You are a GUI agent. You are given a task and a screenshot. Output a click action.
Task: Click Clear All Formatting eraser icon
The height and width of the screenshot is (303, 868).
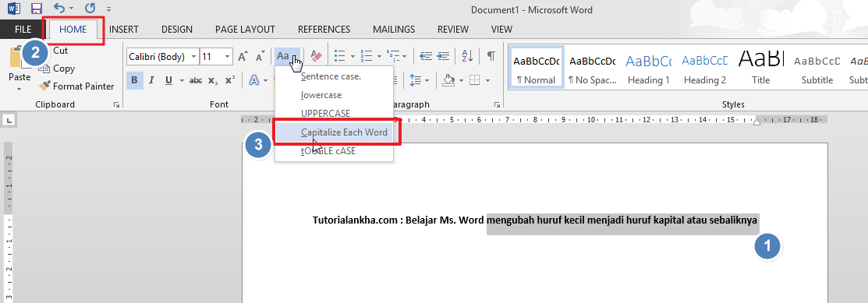click(316, 56)
